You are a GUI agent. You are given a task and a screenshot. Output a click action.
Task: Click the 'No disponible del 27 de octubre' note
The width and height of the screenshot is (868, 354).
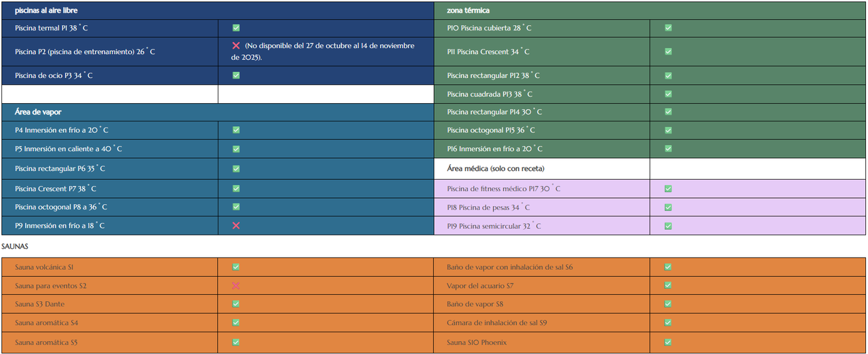323,52
